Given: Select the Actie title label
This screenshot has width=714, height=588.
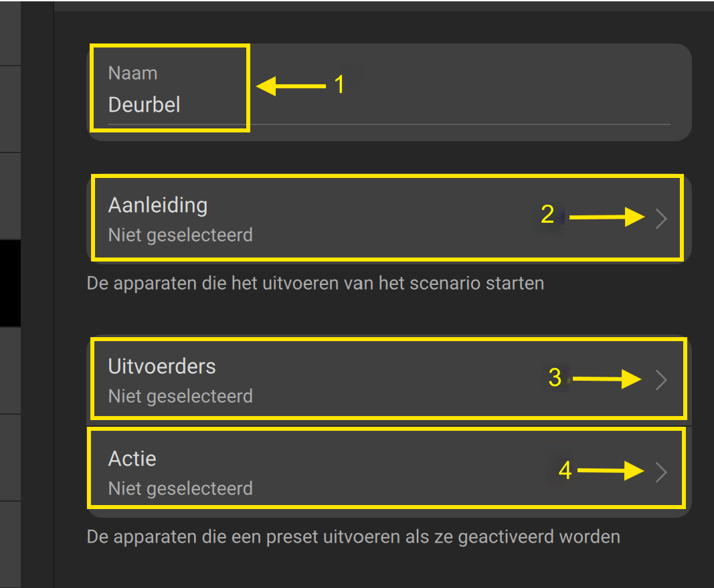Looking at the screenshot, I should 132,459.
